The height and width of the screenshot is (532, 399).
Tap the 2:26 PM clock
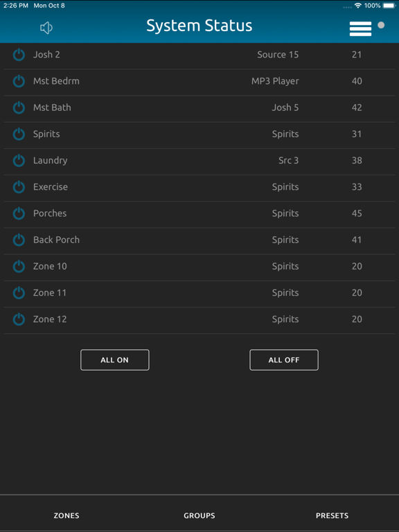(16, 6)
